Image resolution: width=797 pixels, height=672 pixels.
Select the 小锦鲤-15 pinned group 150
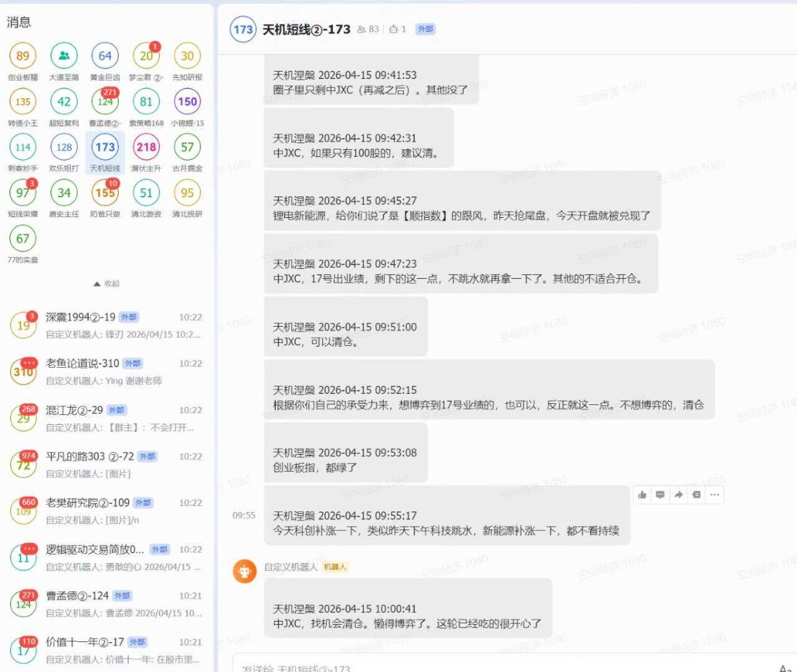pos(187,102)
